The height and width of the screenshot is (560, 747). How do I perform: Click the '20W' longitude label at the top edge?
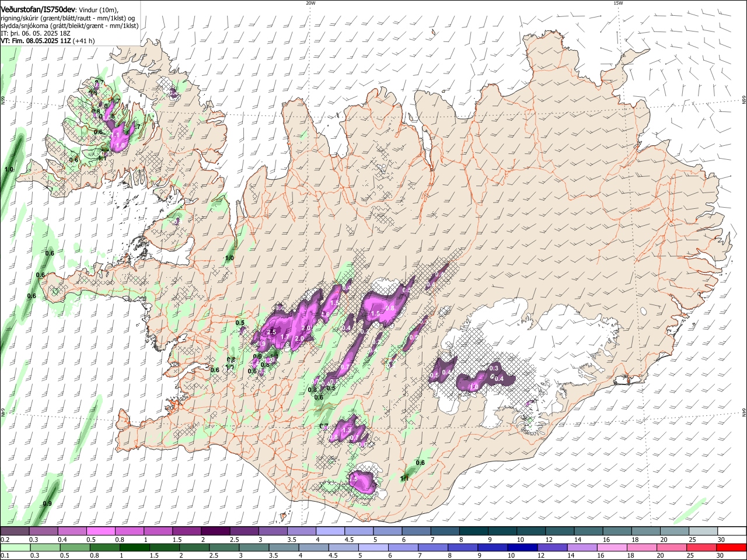pos(310,3)
